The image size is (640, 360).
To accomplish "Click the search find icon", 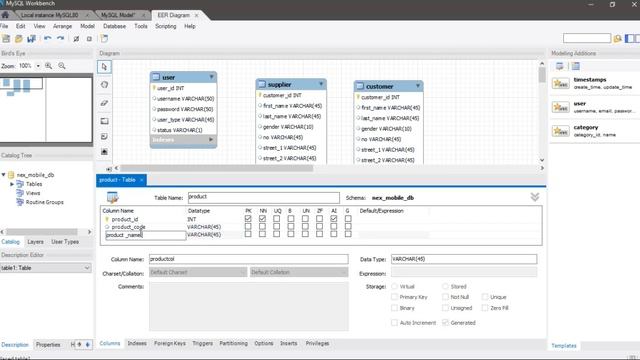I will 618,38.
